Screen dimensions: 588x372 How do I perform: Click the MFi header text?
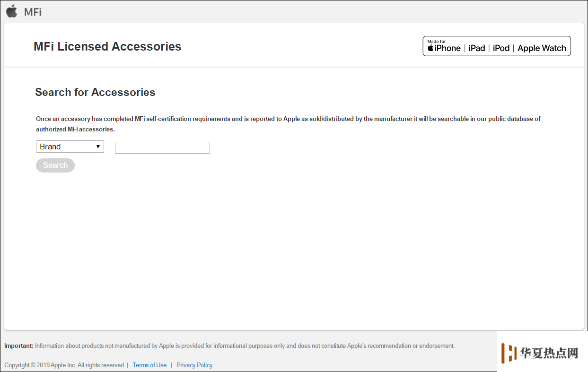(33, 12)
